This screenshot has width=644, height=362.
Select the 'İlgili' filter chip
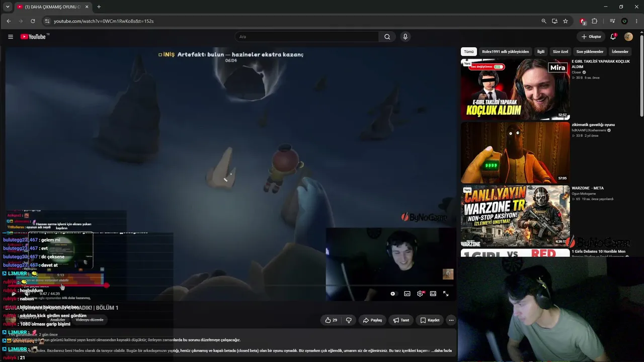coord(541,52)
